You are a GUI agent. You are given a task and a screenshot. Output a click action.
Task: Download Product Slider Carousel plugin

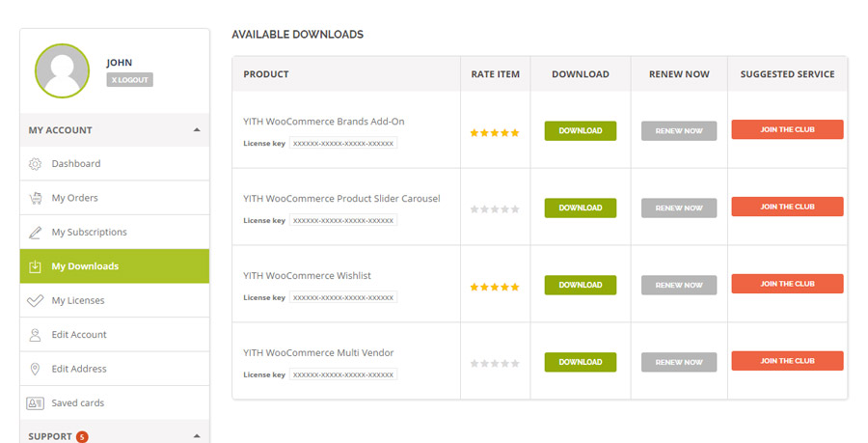coord(581,208)
